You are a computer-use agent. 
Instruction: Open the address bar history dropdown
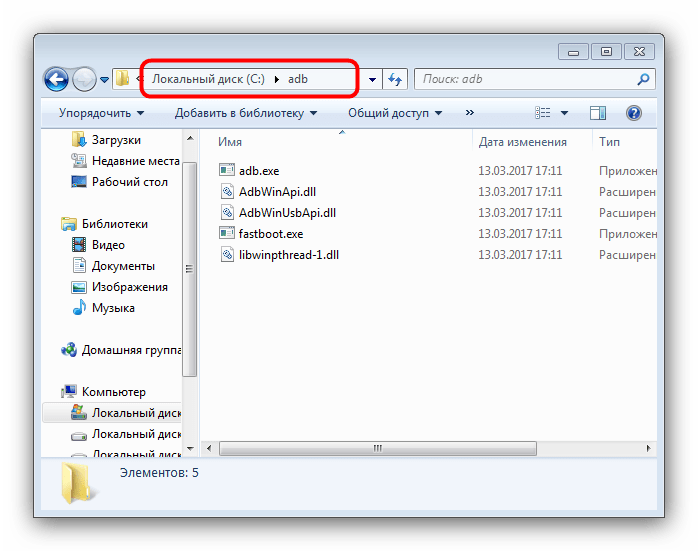point(373,80)
